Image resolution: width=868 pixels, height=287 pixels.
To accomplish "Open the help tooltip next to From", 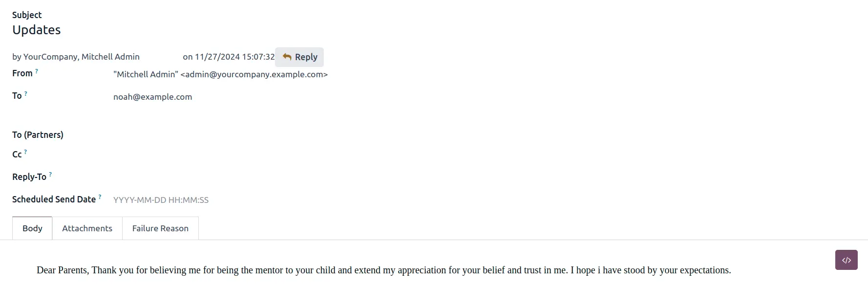I will click(x=37, y=71).
